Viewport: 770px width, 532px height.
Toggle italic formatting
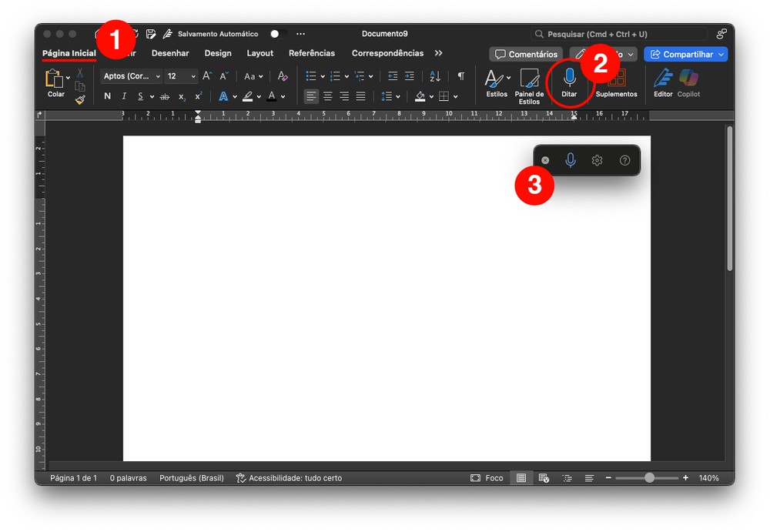[124, 96]
